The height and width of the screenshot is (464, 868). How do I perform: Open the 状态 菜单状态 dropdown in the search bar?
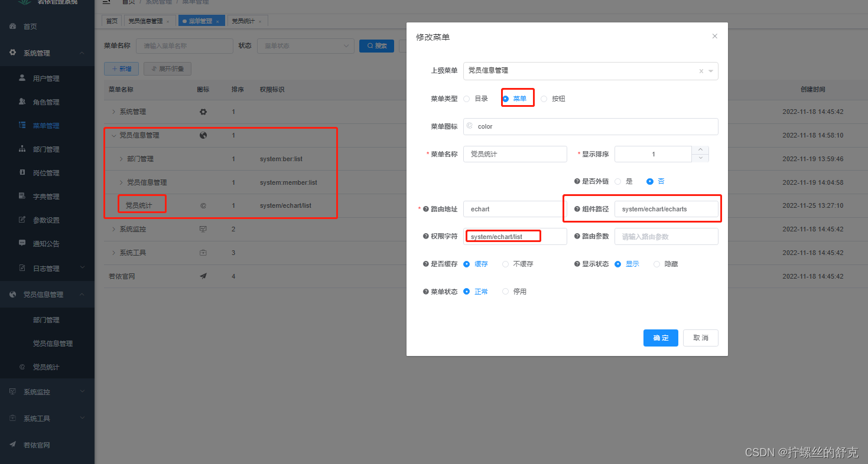(x=305, y=46)
